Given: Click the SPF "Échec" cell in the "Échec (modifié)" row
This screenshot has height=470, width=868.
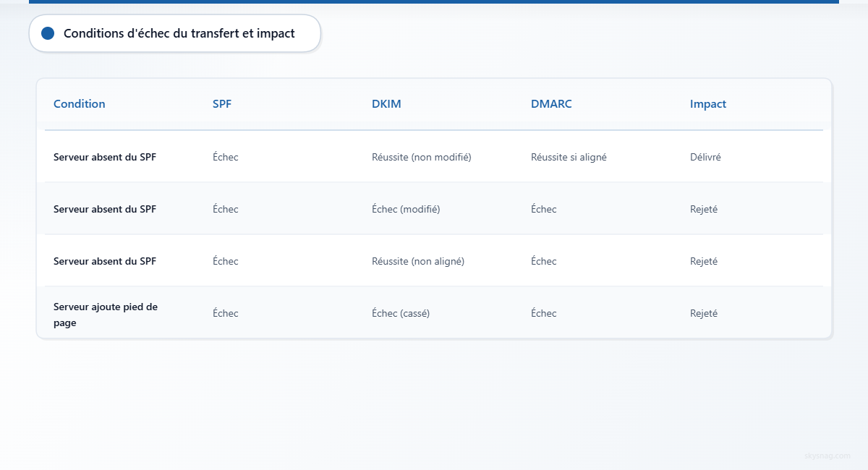Looking at the screenshot, I should click(x=226, y=209).
